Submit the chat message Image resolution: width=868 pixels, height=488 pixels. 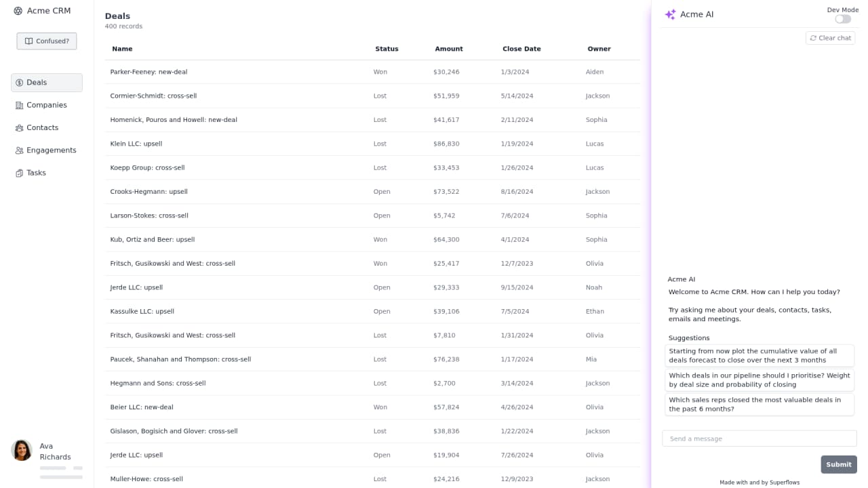click(839, 464)
